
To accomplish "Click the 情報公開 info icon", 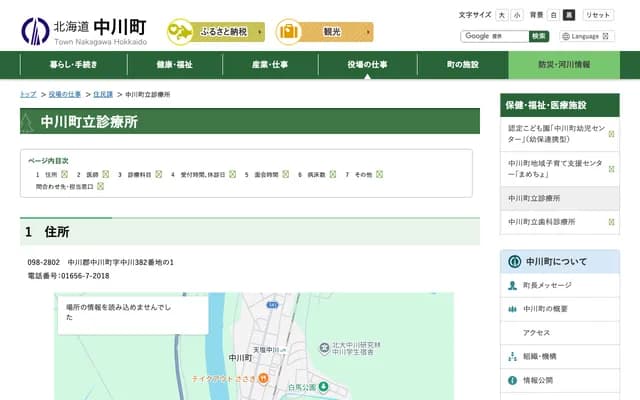I will tap(513, 381).
